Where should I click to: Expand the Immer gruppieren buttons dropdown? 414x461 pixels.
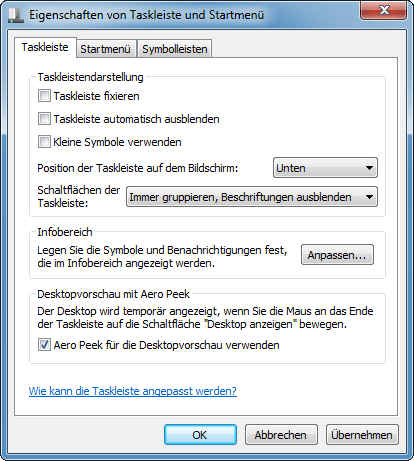[x=252, y=197]
